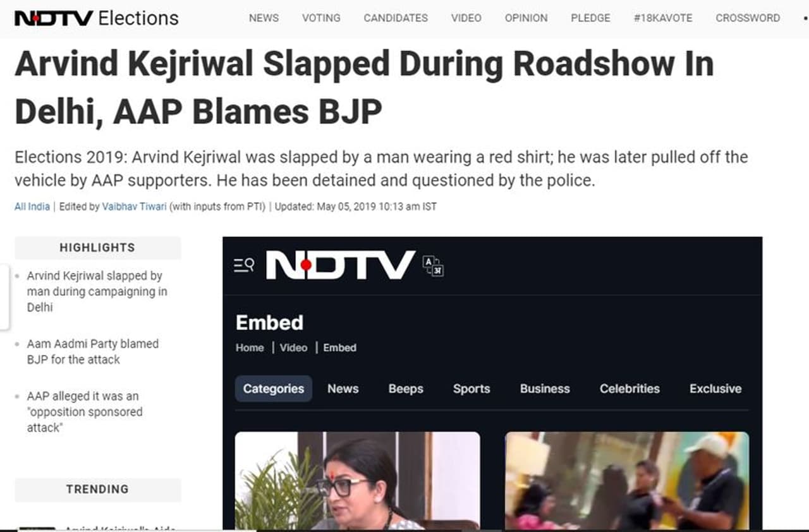Switch language with the translate icon
Image resolution: width=809 pixels, height=532 pixels.
pos(433,266)
